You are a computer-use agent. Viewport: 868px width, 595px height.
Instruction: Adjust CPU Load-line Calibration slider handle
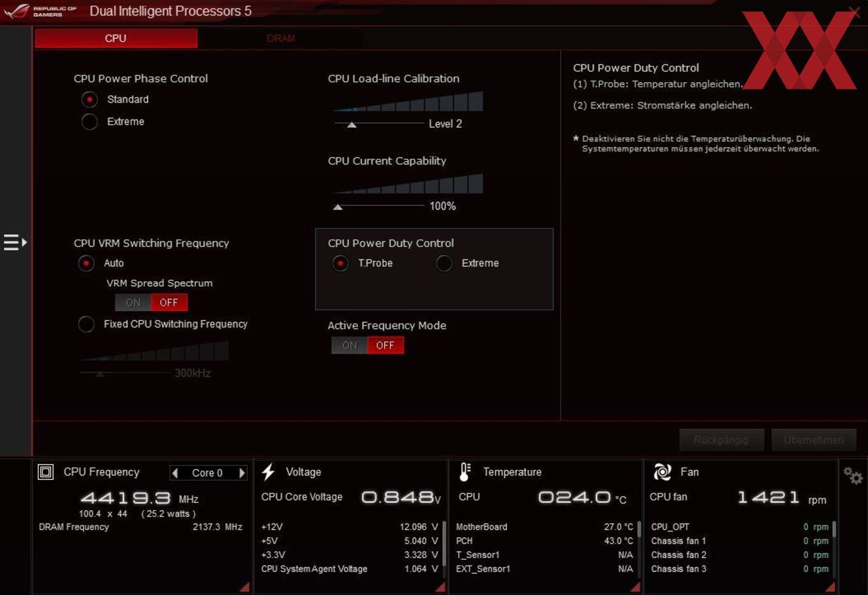[351, 124]
